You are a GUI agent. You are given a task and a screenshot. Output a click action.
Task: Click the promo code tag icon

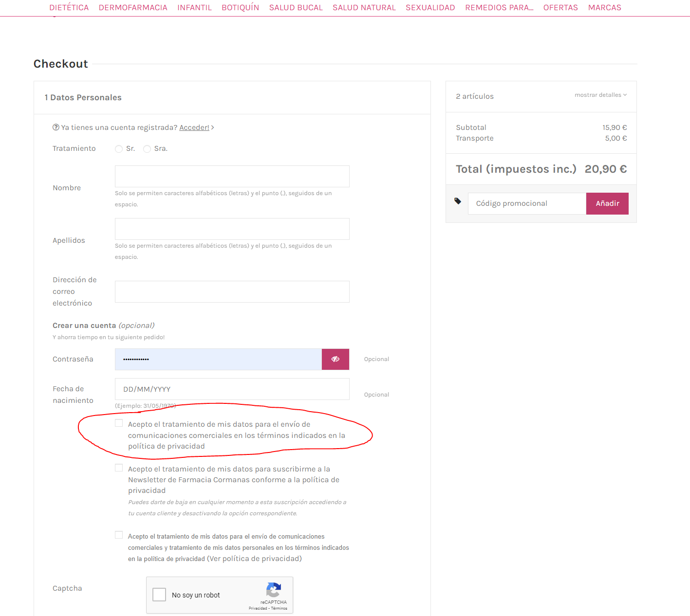click(x=458, y=201)
